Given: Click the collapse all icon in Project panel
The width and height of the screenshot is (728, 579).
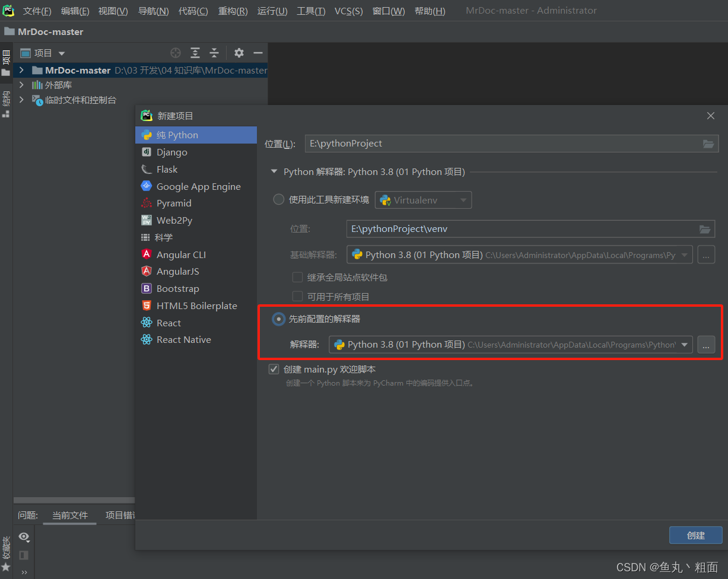Looking at the screenshot, I should pos(214,53).
